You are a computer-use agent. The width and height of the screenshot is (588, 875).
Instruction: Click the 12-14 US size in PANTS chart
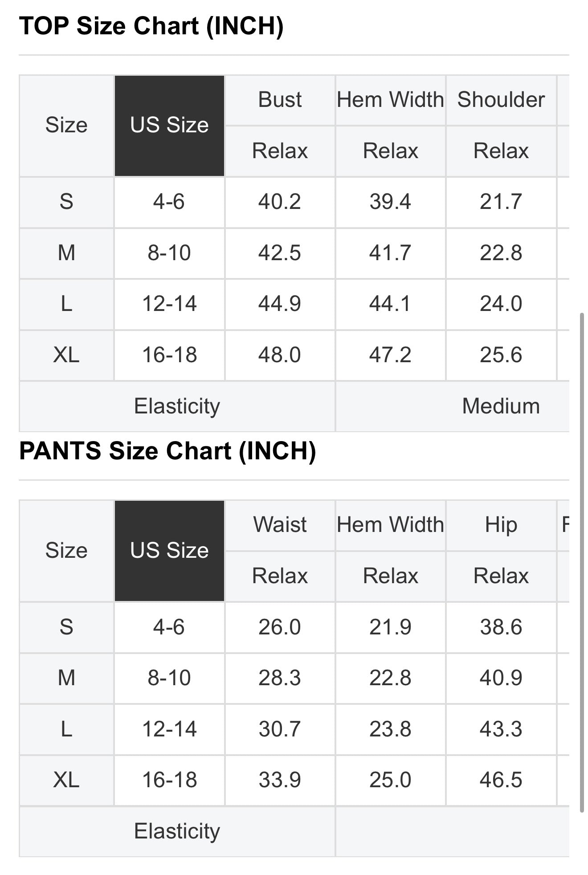pos(169,729)
